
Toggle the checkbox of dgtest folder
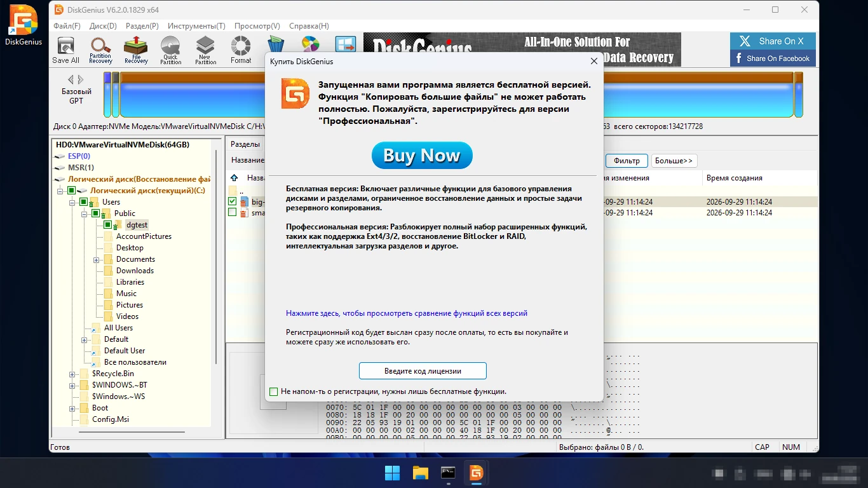click(108, 225)
